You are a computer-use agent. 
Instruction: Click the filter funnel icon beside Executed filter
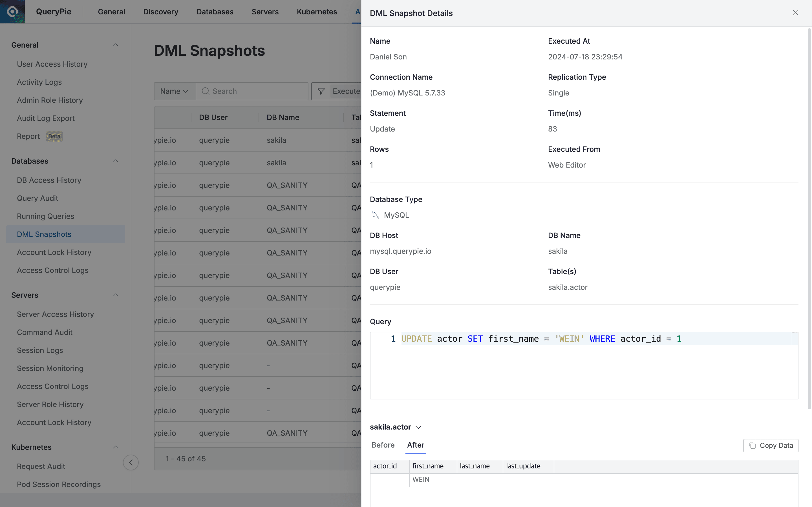[321, 91]
